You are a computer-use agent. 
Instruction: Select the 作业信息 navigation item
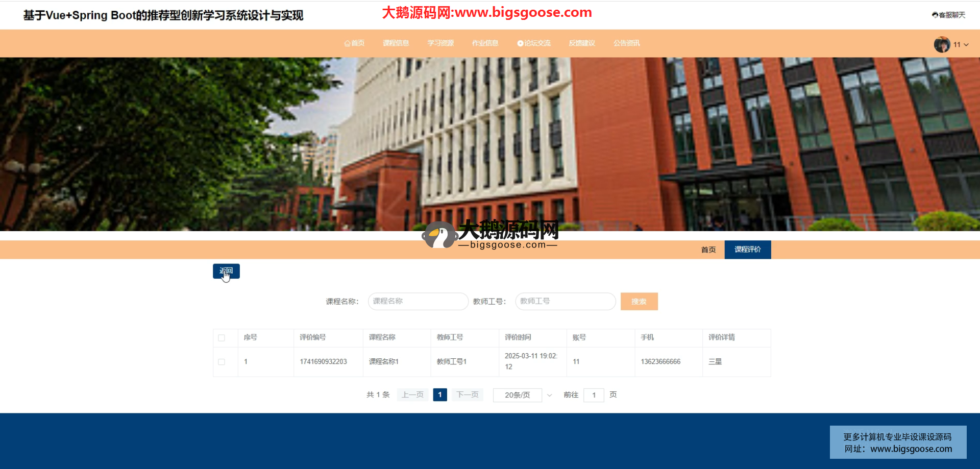[485, 43]
